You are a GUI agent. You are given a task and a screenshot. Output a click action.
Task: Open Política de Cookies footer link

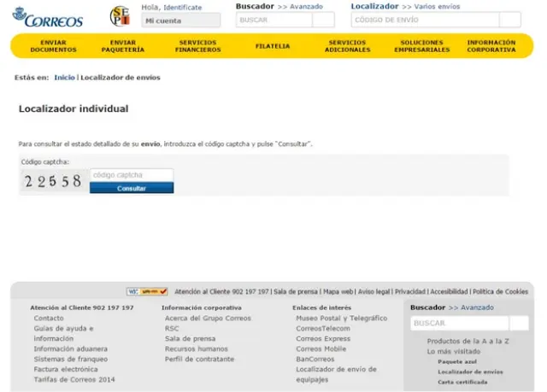(500, 291)
